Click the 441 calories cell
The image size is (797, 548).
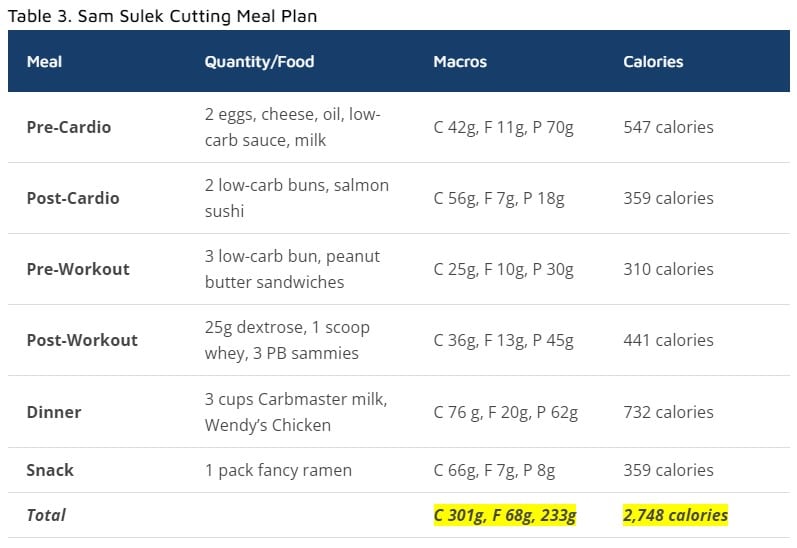click(668, 341)
